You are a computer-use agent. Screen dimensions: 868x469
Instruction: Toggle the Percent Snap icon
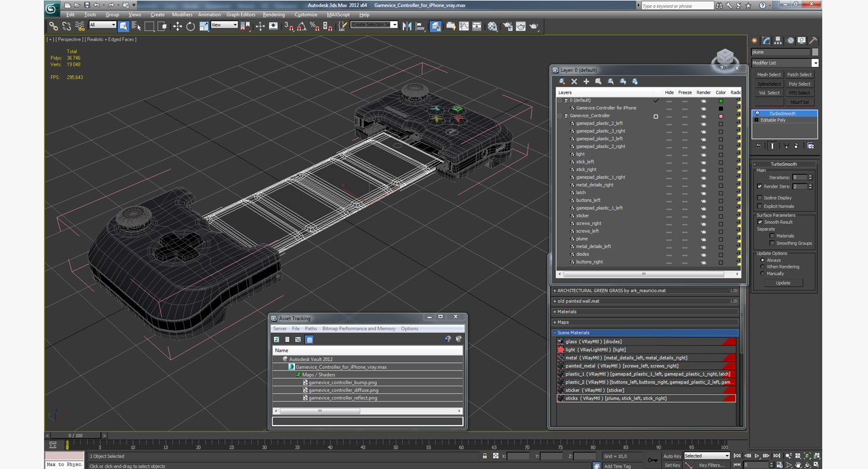coord(314,26)
